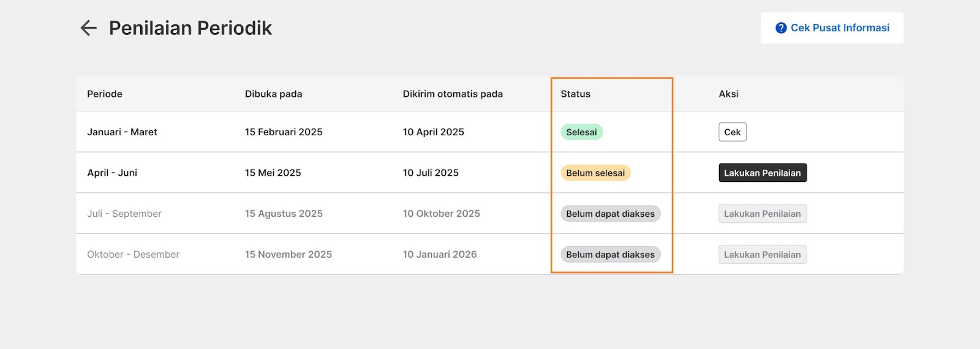Click the 10 Juli 2025 date cell
This screenshot has width=980, height=349.
point(431,173)
